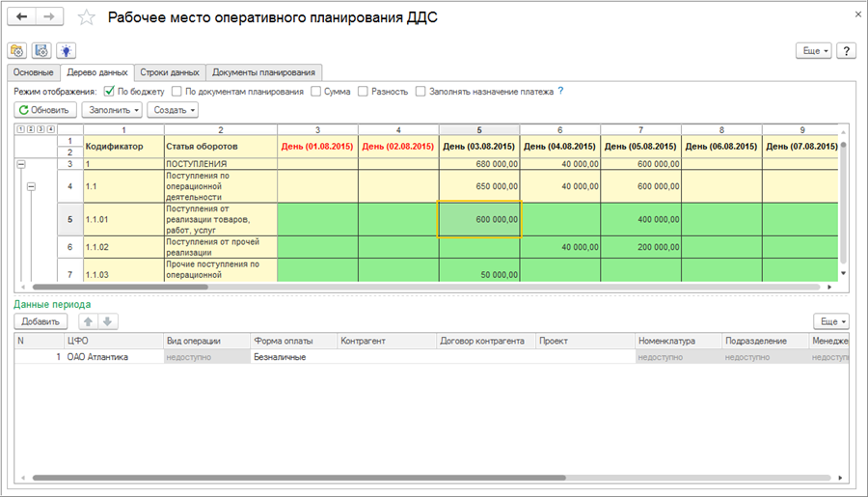Viewport: 868px width, 497px height.
Task: Move row down in Данные периода
Action: 107,321
